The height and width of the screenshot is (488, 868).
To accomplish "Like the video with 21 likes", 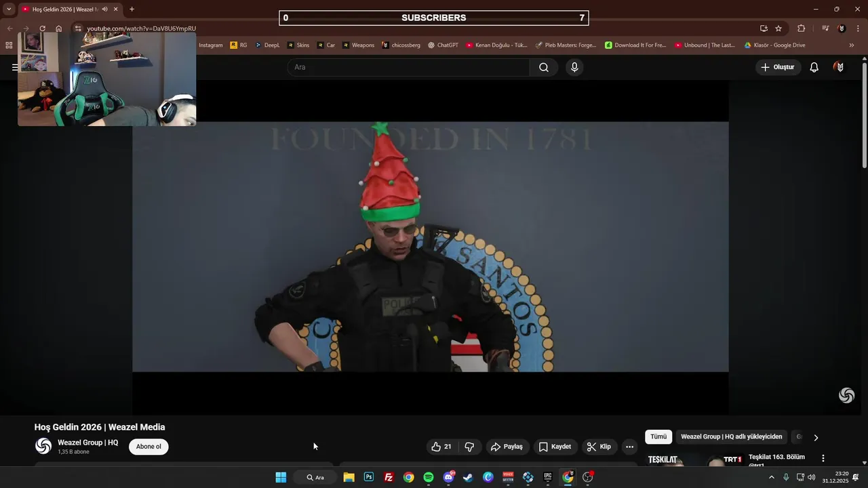I will [441, 447].
